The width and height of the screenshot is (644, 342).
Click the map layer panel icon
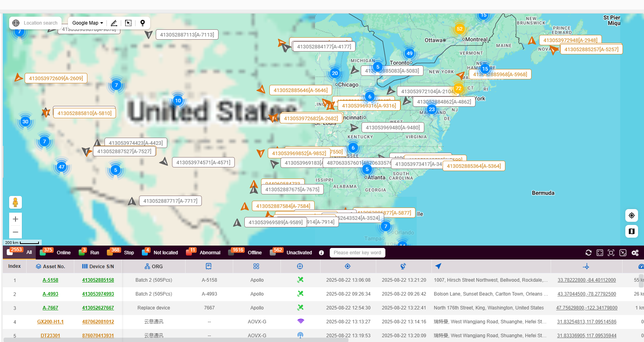pos(631,231)
